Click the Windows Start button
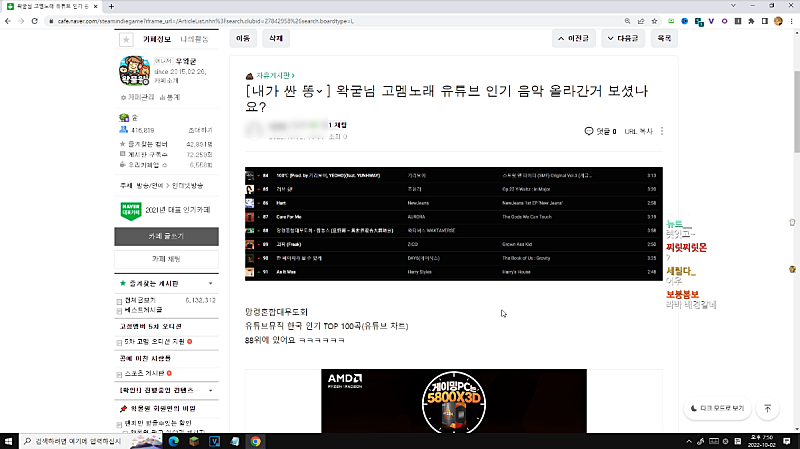800x449 pixels. [x=10, y=440]
